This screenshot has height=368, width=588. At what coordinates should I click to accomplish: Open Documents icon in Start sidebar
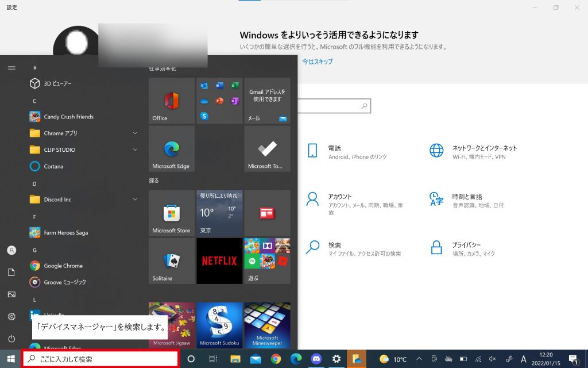(x=11, y=272)
